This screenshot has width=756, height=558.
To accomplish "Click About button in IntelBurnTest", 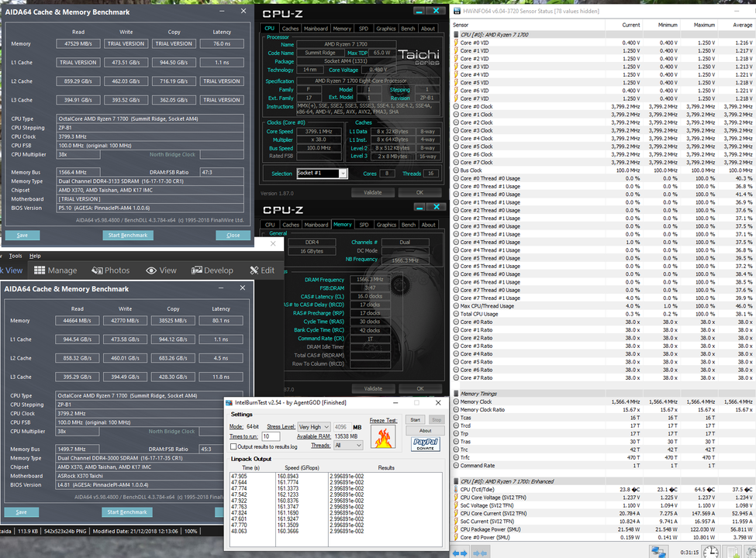I will click(x=425, y=431).
